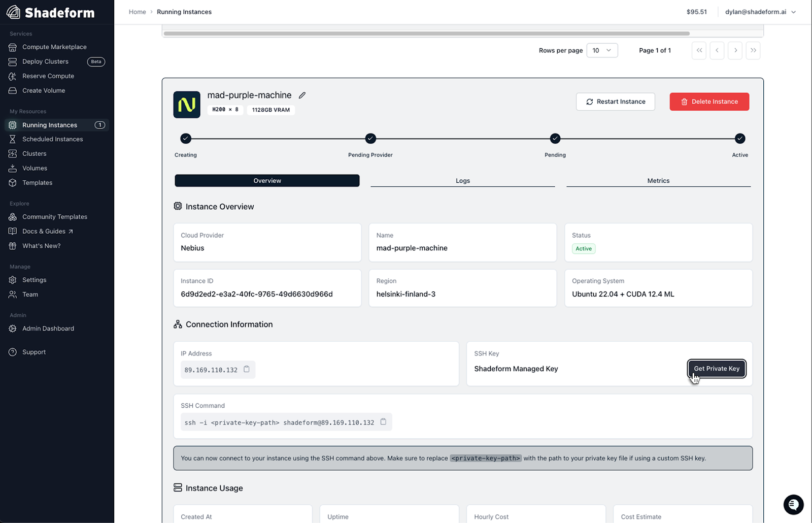Screen dimensions: 812x523
Task: Copy the SSH command using clipboard icon
Action: pyautogui.click(x=384, y=422)
